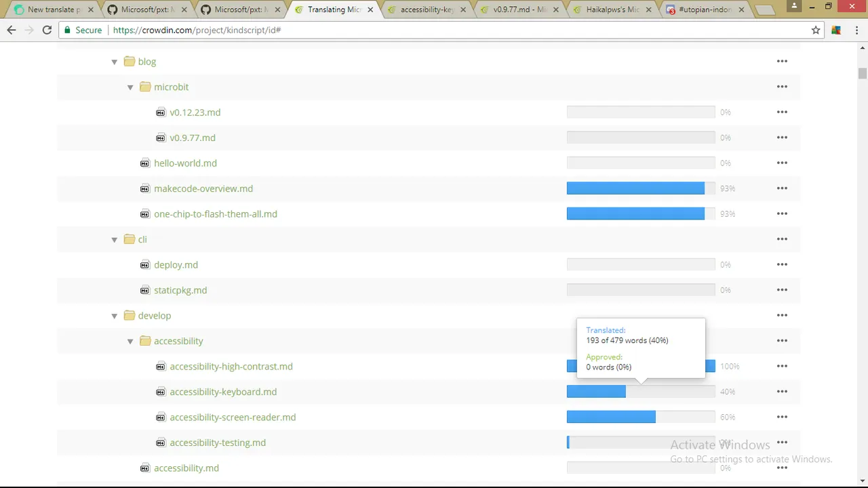Image resolution: width=868 pixels, height=488 pixels.
Task: Open hello-world.md file
Action: pyautogui.click(x=185, y=163)
